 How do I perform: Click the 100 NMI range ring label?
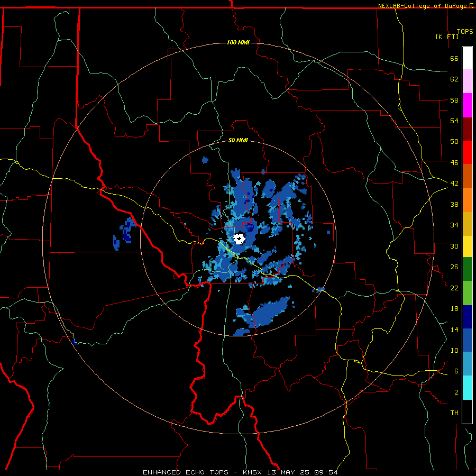238,42
